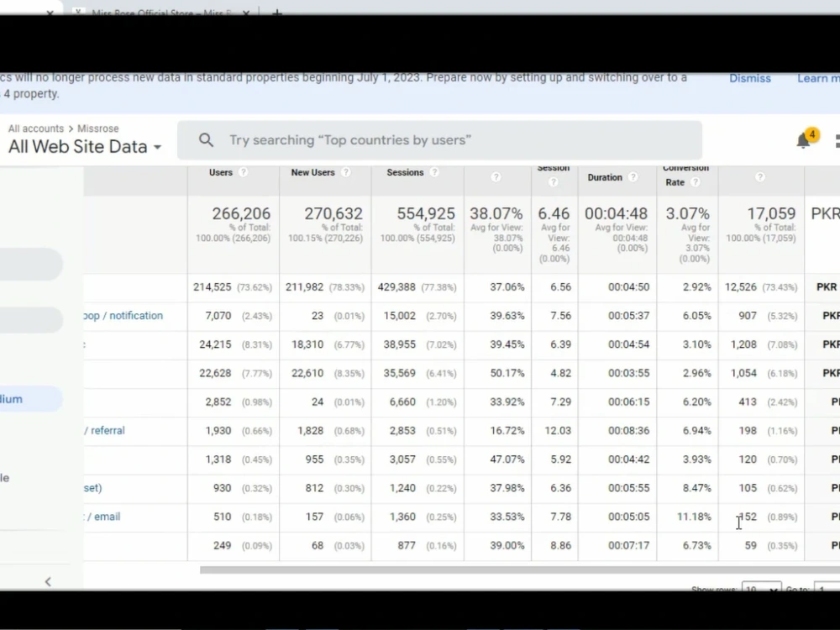Open the referral source row link
The width and height of the screenshot is (840, 630).
click(104, 430)
